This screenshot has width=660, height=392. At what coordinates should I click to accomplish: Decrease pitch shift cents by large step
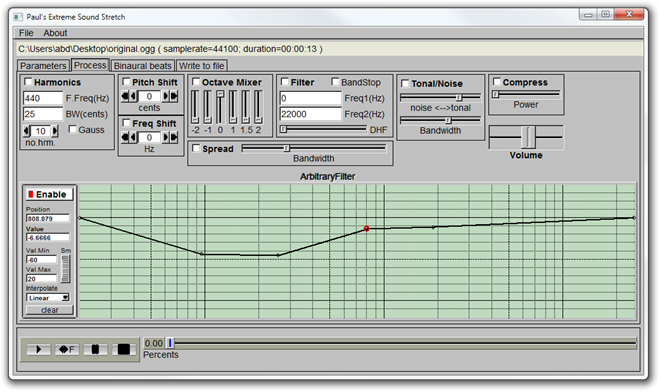125,96
